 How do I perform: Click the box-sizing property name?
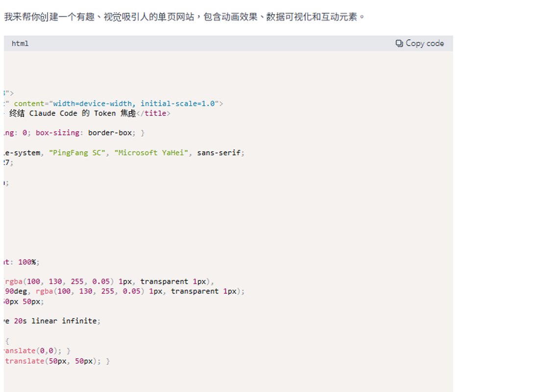point(57,133)
